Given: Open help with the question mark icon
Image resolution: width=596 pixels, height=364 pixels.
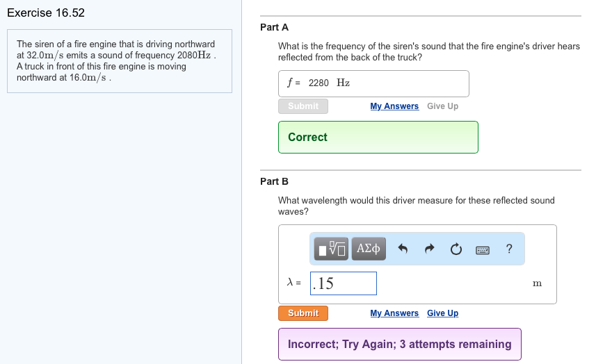Looking at the screenshot, I should 509,249.
